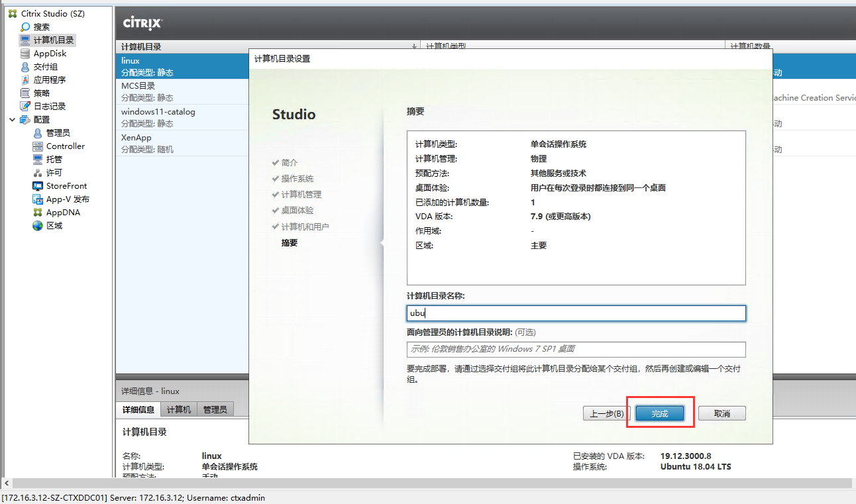Screen dimensions: 856x504
Task: Open App-V 发布 from navigation pane
Action: [38, 199]
